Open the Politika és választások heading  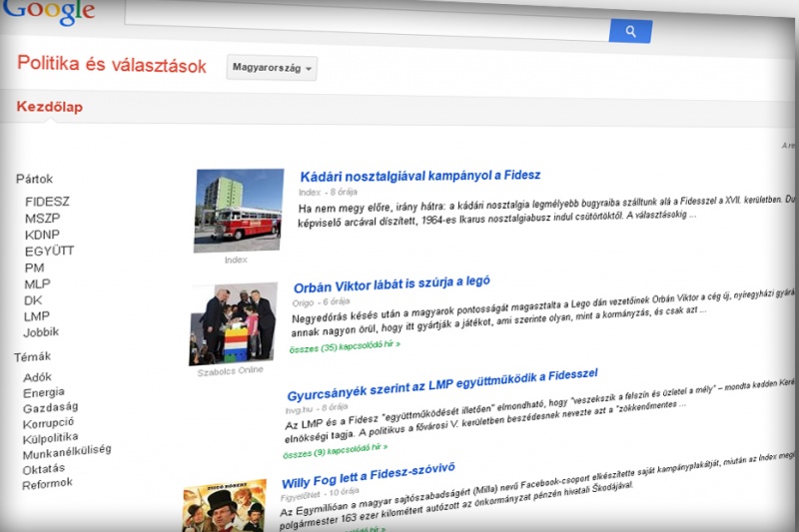click(x=112, y=65)
